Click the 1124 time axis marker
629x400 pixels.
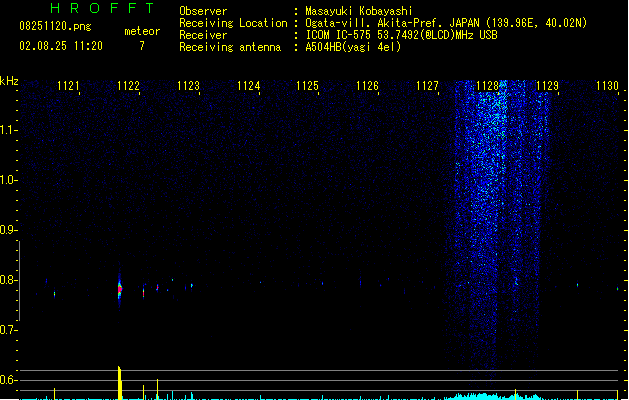coord(248,86)
